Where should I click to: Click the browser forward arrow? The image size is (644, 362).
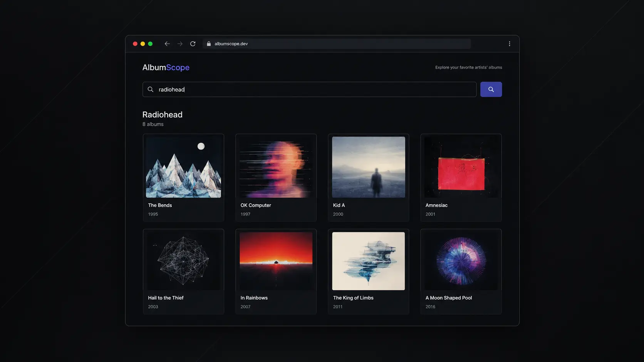pyautogui.click(x=180, y=44)
